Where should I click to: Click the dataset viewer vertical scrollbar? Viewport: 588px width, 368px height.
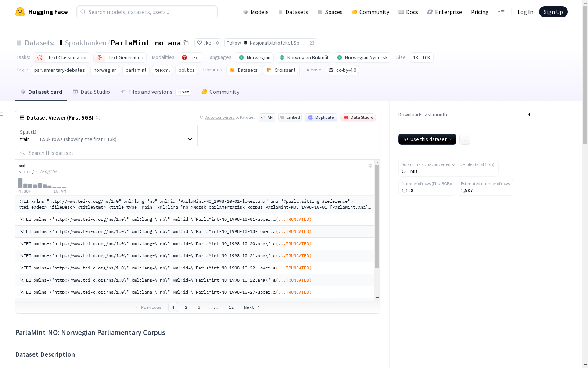click(377, 217)
